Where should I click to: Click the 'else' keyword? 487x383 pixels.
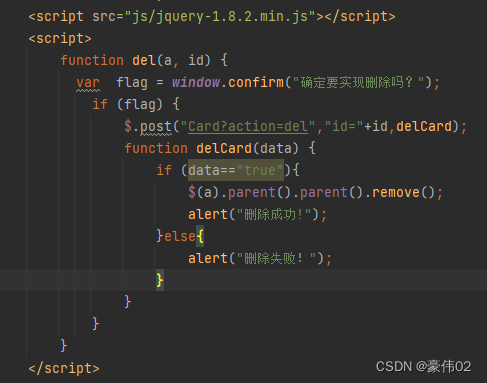(x=180, y=236)
